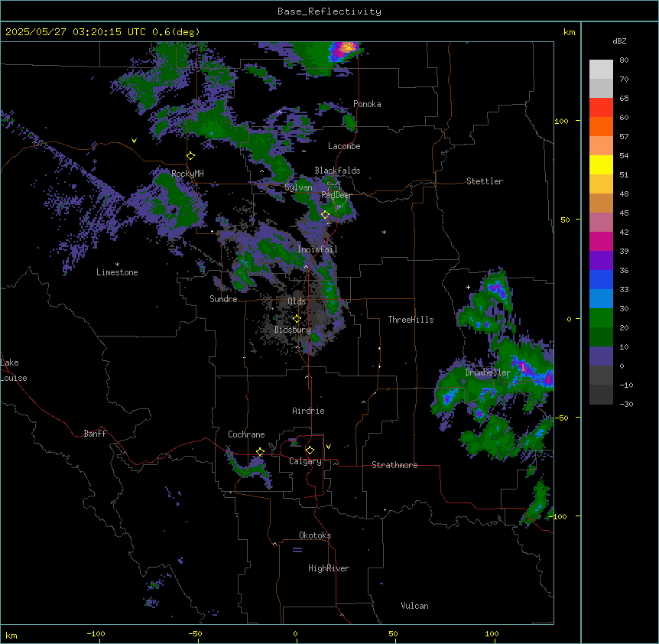Click the Lacombe city label
Viewport: 659px width, 644px height.
coord(344,146)
